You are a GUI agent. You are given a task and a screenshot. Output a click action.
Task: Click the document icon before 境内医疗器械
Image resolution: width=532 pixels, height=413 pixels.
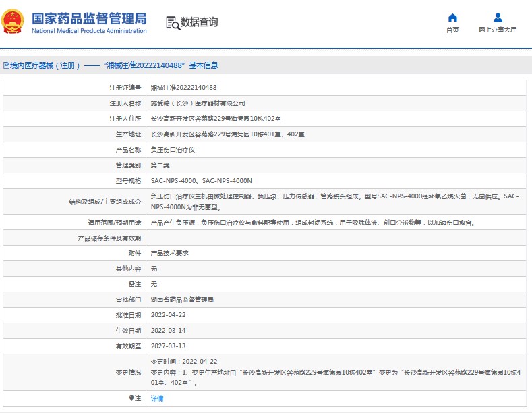(6, 65)
